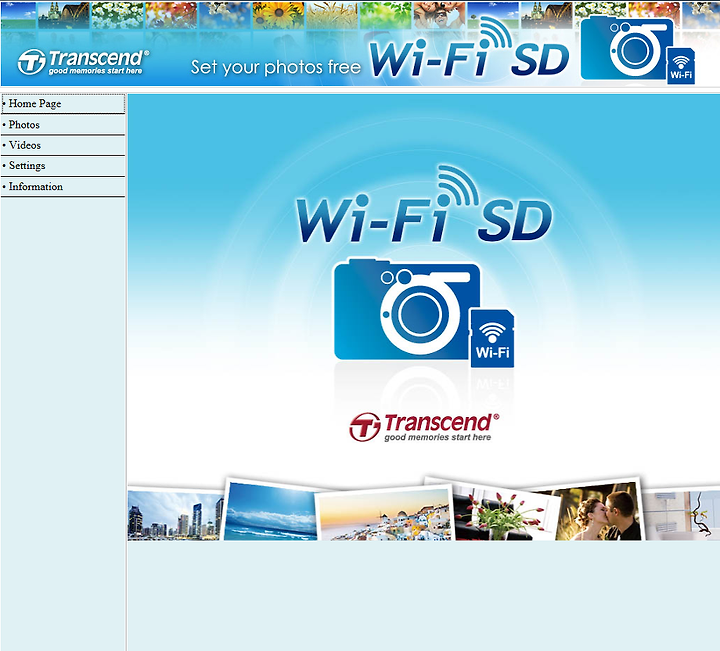Open the Information page
This screenshot has height=651, width=720.
click(x=63, y=186)
